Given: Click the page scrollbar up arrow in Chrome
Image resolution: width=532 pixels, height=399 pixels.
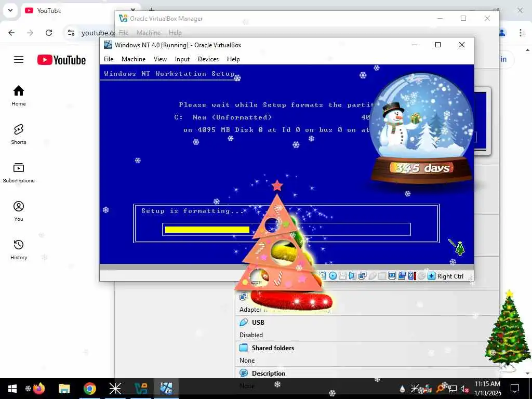Looking at the screenshot, I should pyautogui.click(x=528, y=50).
